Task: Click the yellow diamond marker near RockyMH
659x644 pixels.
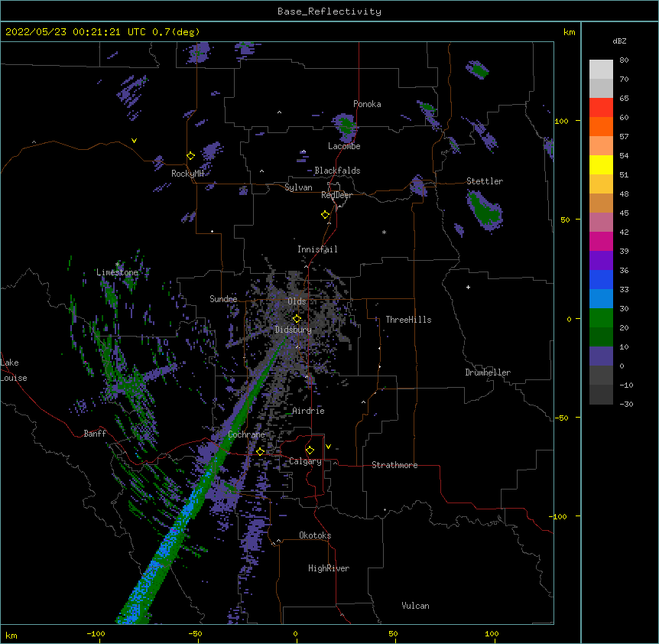Action: [x=191, y=156]
